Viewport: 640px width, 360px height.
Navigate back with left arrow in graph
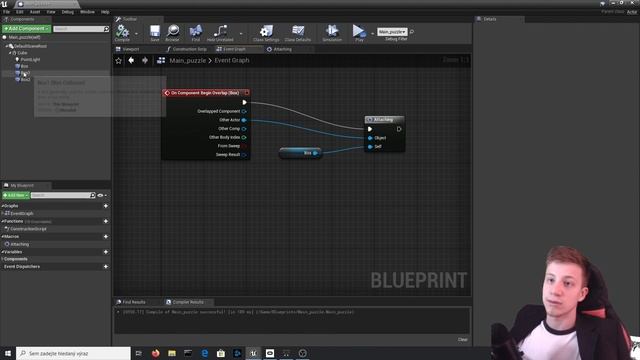click(131, 60)
